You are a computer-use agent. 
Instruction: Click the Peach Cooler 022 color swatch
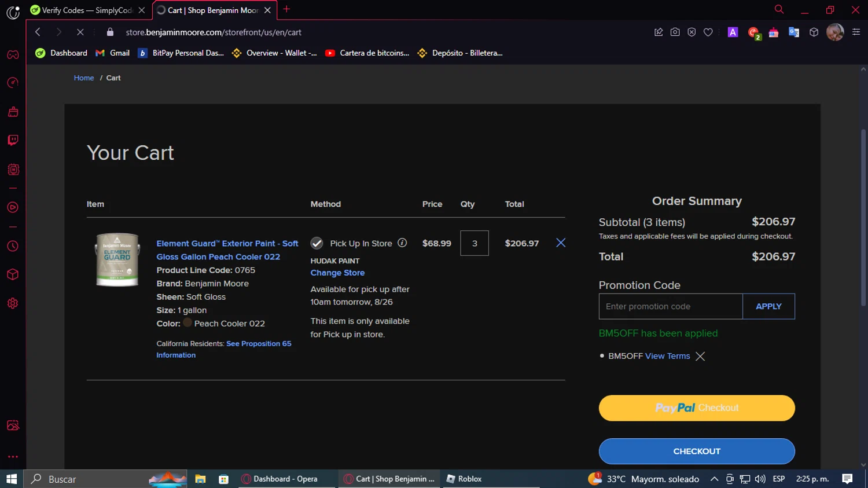pyautogui.click(x=187, y=322)
